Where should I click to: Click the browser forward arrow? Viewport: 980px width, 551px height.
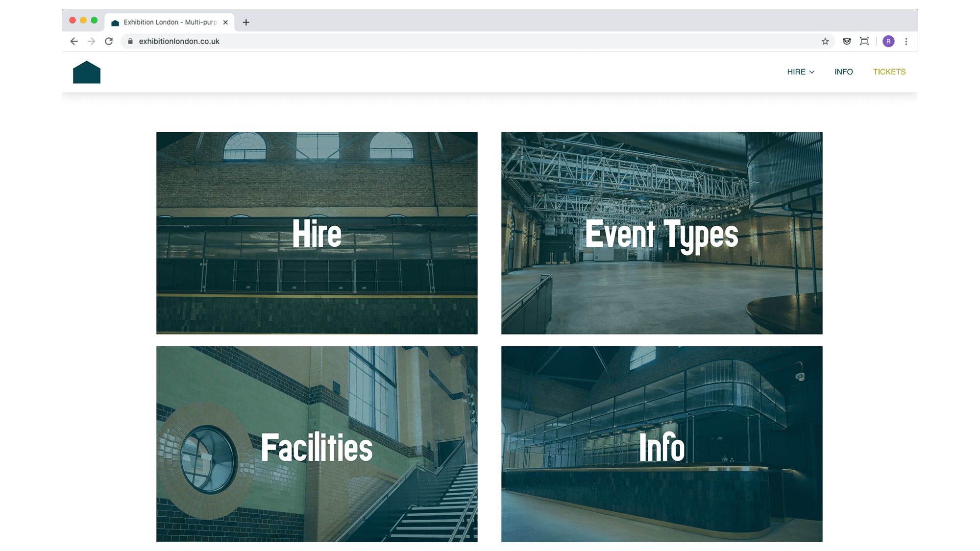(92, 42)
